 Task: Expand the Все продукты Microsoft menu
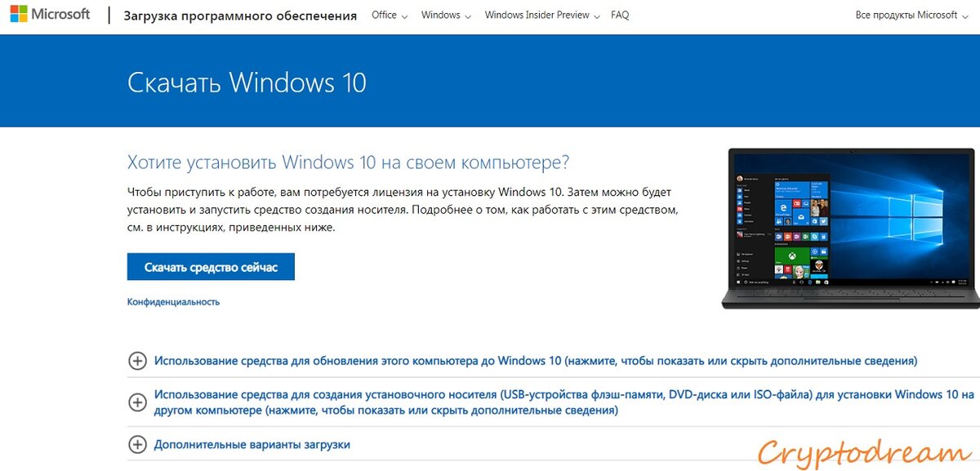click(x=912, y=16)
